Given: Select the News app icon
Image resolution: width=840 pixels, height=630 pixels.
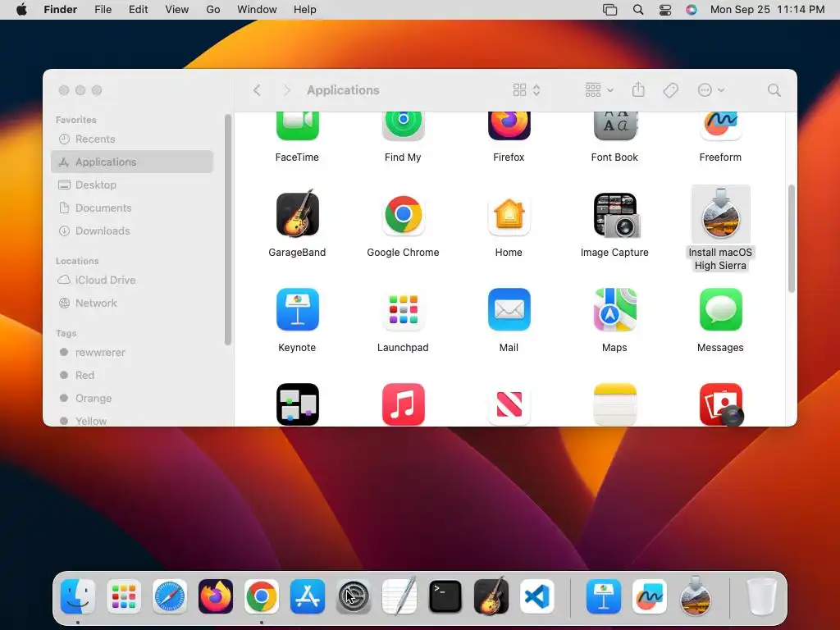Looking at the screenshot, I should coord(509,404).
